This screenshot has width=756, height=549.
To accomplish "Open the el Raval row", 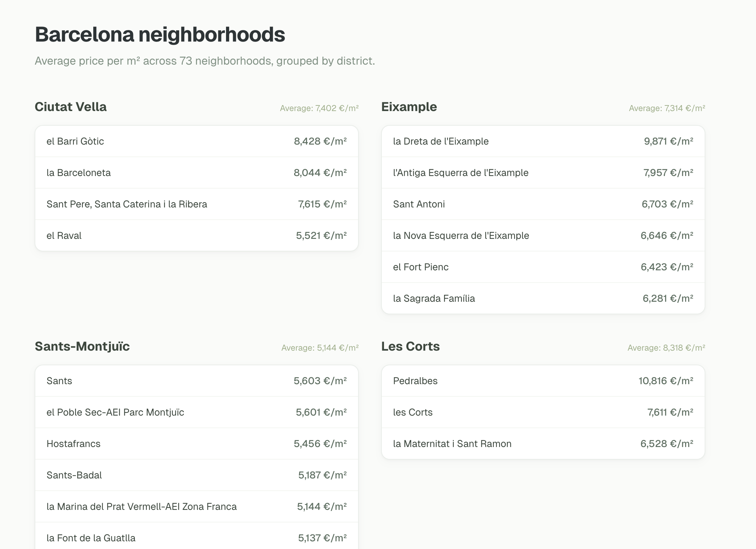I will [197, 235].
